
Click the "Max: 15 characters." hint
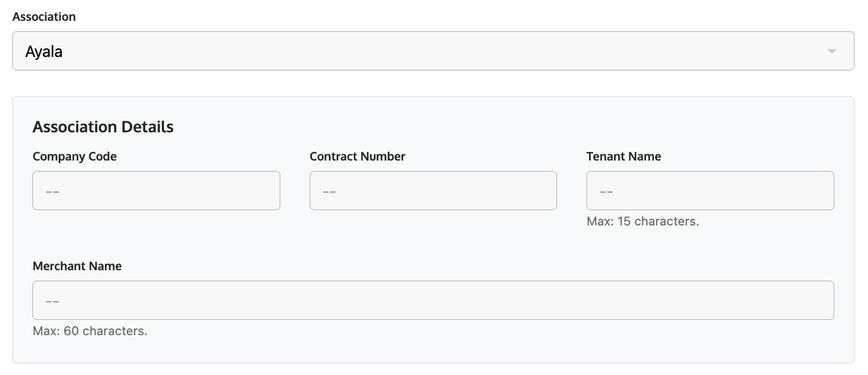coord(643,221)
